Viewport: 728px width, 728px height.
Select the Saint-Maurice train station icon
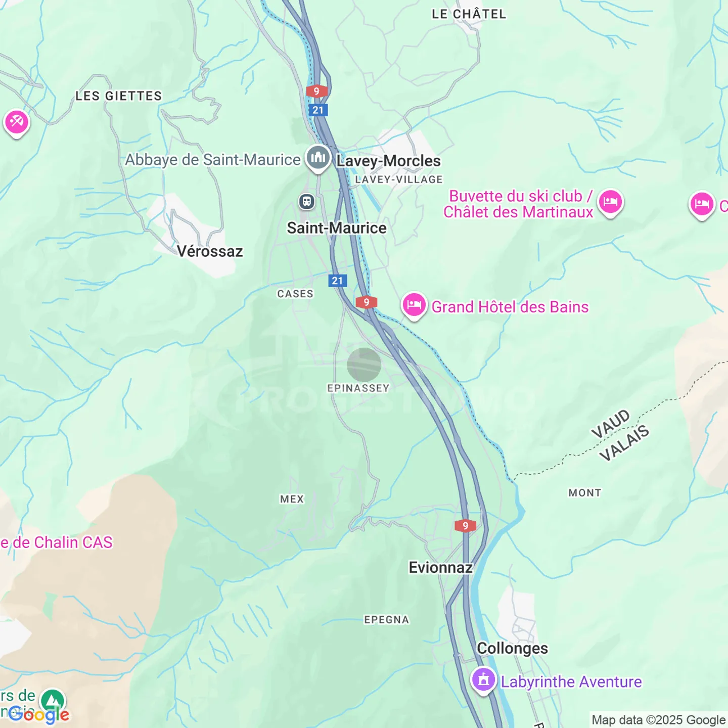pos(306,202)
